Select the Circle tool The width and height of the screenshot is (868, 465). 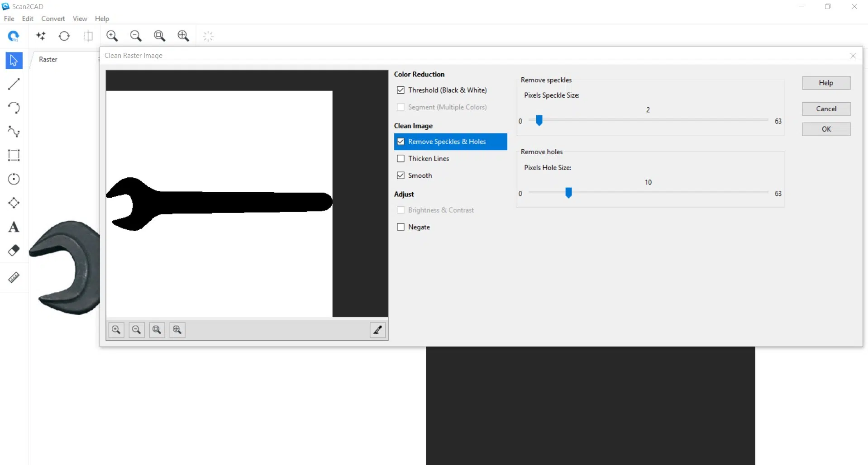coord(14,179)
